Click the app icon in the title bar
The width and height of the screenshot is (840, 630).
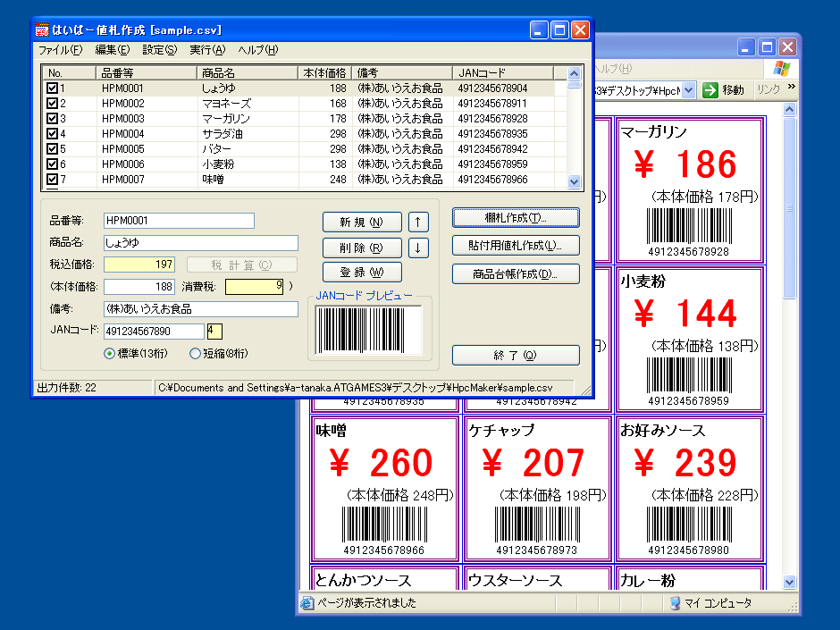coord(42,30)
